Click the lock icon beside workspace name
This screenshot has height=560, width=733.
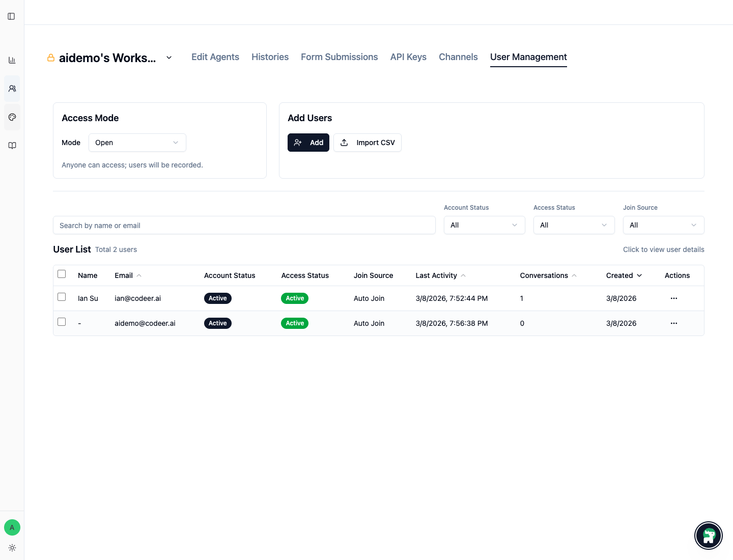(50, 58)
